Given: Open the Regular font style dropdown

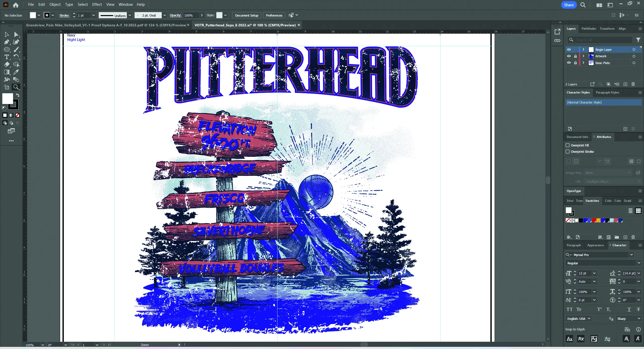Looking at the screenshot, I should [639, 263].
